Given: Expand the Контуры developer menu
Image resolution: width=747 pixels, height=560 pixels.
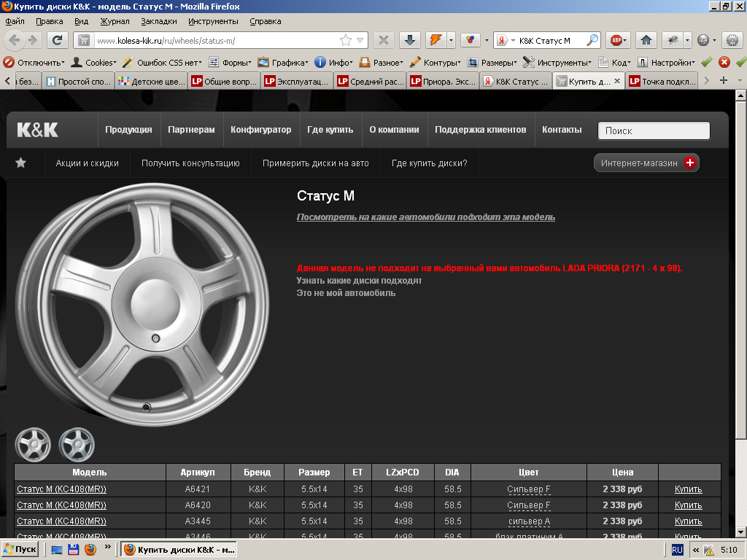Looking at the screenshot, I should click(435, 63).
